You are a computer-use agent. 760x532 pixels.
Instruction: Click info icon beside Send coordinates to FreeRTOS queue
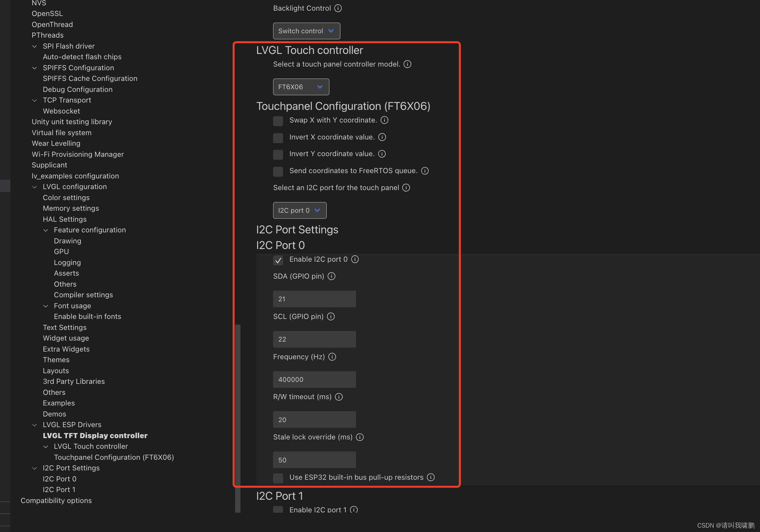(x=425, y=171)
